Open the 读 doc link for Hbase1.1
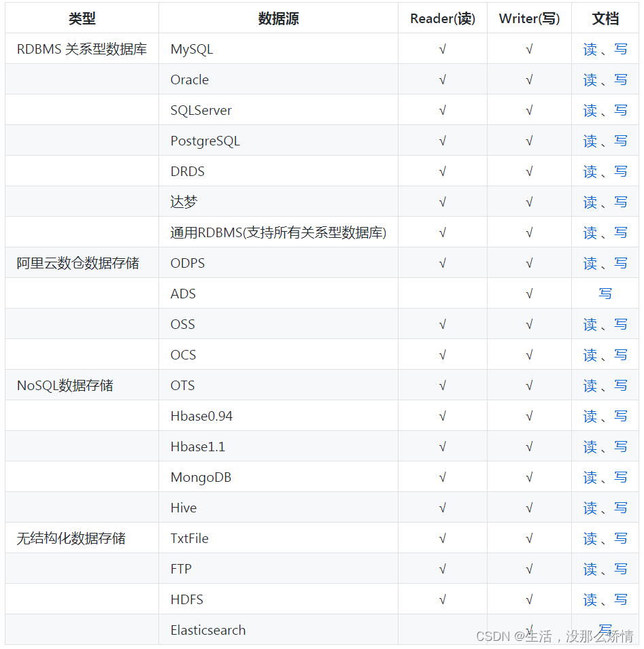This screenshot has height=649, width=644. [x=590, y=447]
